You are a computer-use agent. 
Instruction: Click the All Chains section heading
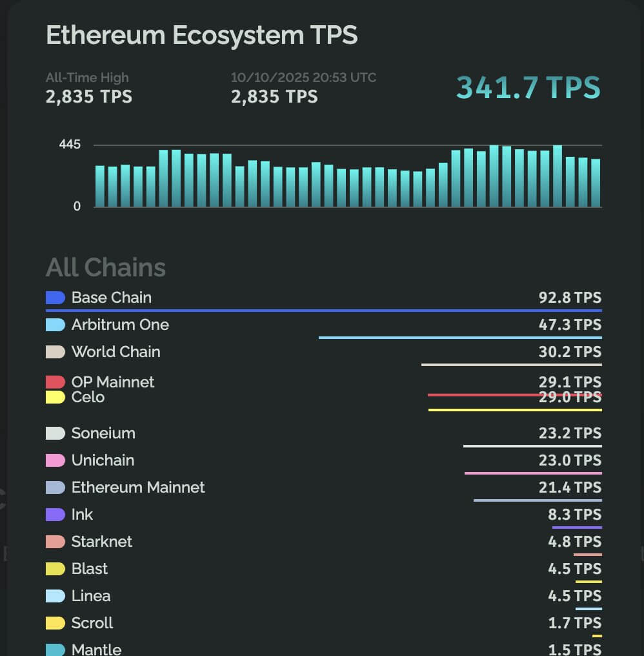coord(105,267)
